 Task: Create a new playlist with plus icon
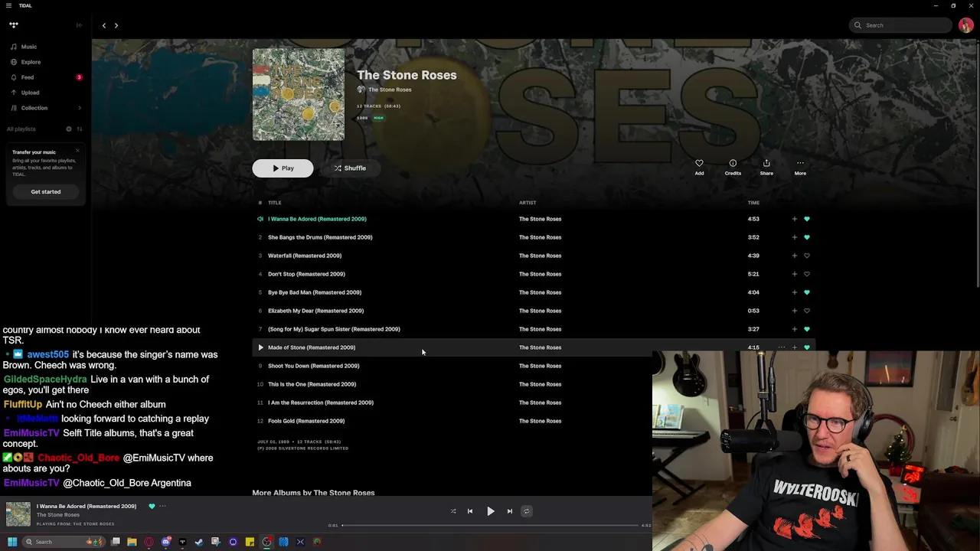click(x=69, y=129)
